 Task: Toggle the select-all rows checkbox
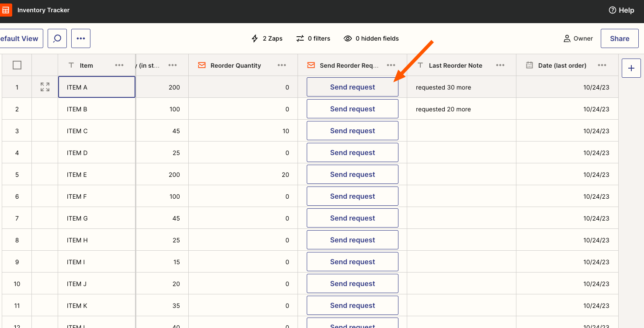click(x=17, y=65)
